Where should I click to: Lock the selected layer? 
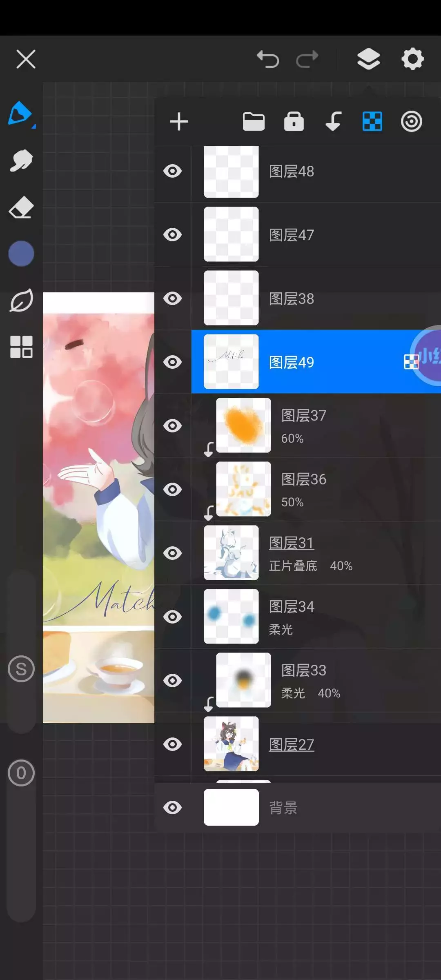294,122
